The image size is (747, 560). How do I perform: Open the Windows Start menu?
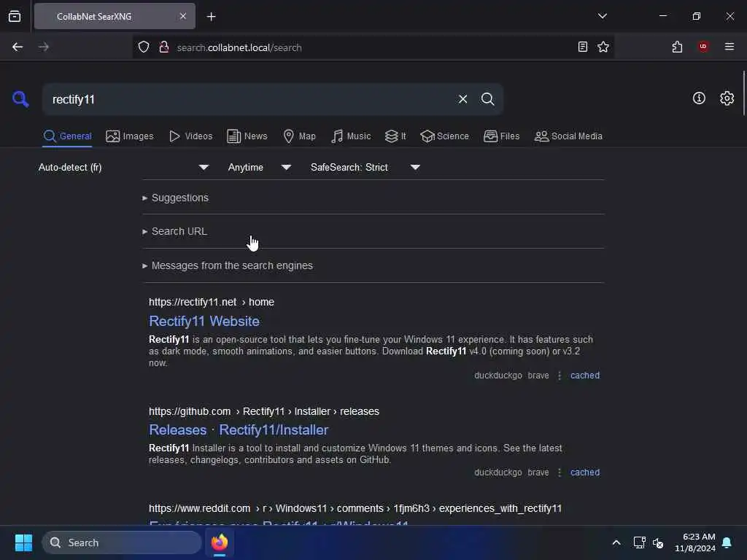tap(23, 542)
